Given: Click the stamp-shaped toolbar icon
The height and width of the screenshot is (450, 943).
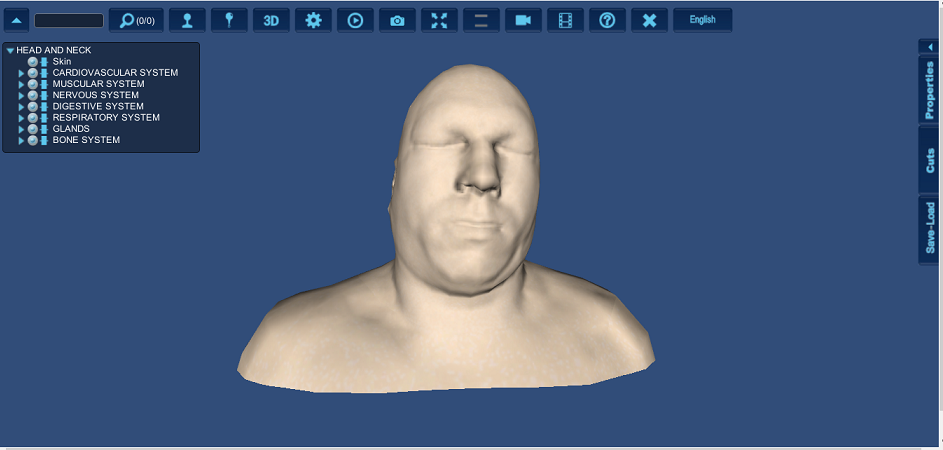Looking at the screenshot, I should (x=187, y=20).
